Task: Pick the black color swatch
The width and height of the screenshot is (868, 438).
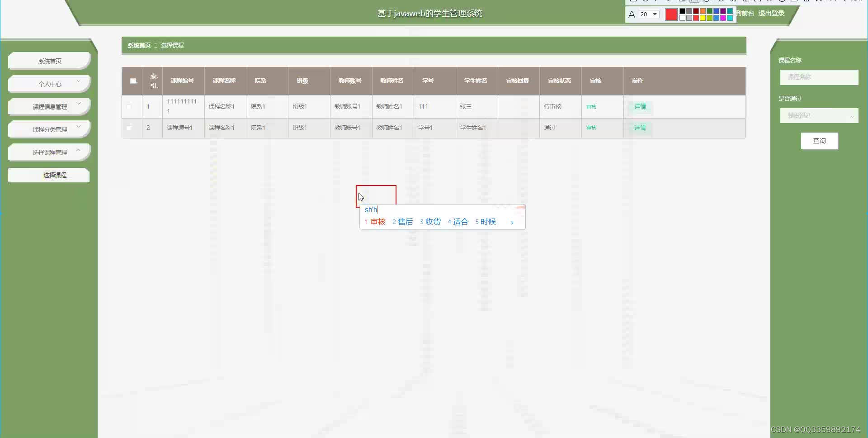Action: point(682,11)
